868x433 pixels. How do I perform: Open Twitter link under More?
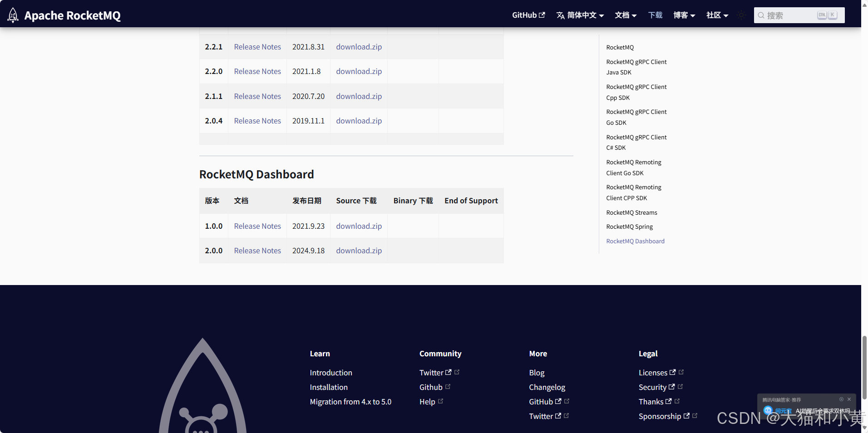tap(545, 416)
